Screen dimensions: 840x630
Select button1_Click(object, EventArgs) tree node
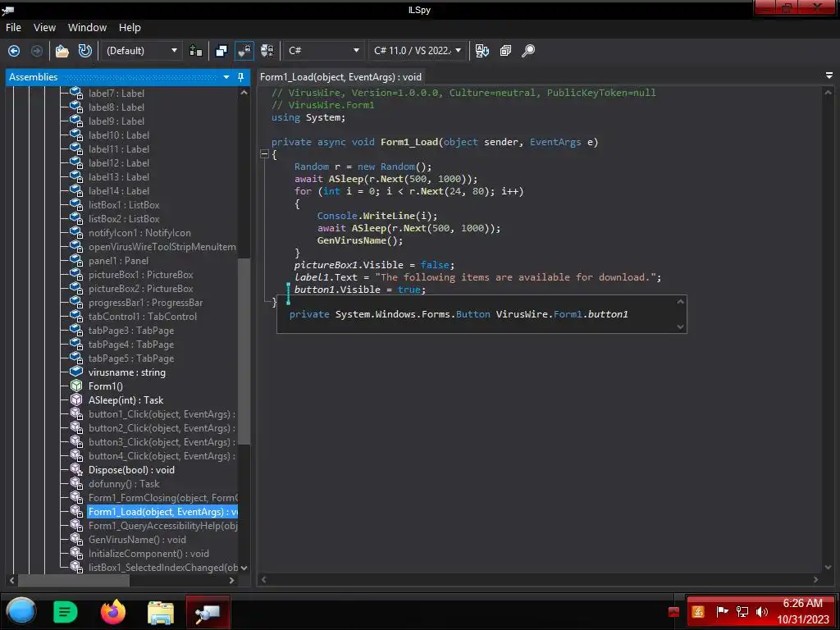(162, 414)
